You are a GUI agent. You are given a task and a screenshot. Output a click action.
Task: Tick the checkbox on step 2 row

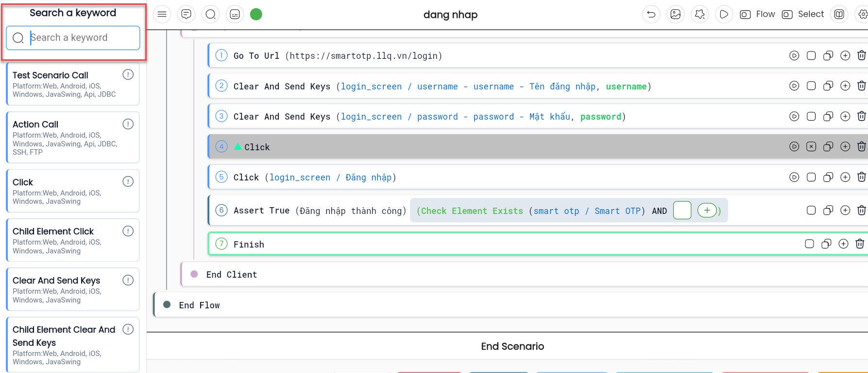click(x=811, y=86)
